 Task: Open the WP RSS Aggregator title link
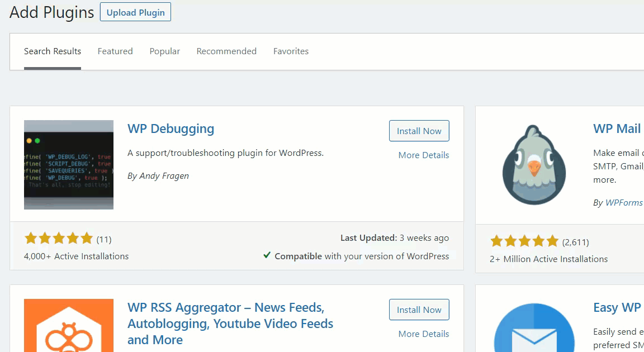coord(230,324)
